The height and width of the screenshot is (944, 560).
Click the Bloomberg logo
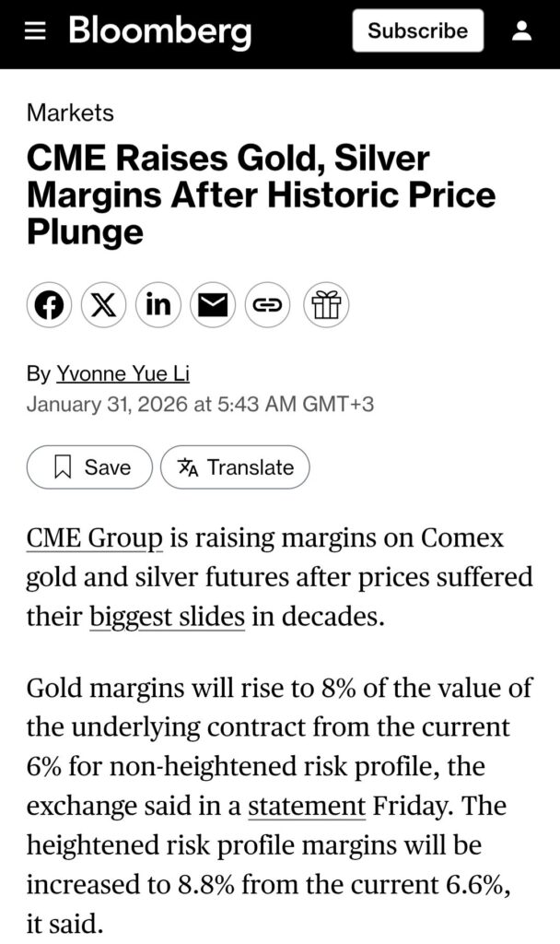point(159,32)
